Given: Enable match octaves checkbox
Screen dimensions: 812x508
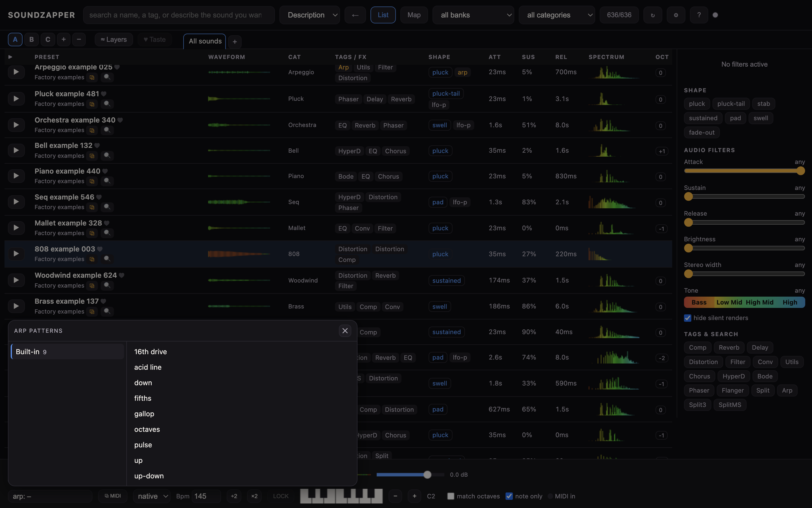Looking at the screenshot, I should coord(451,496).
